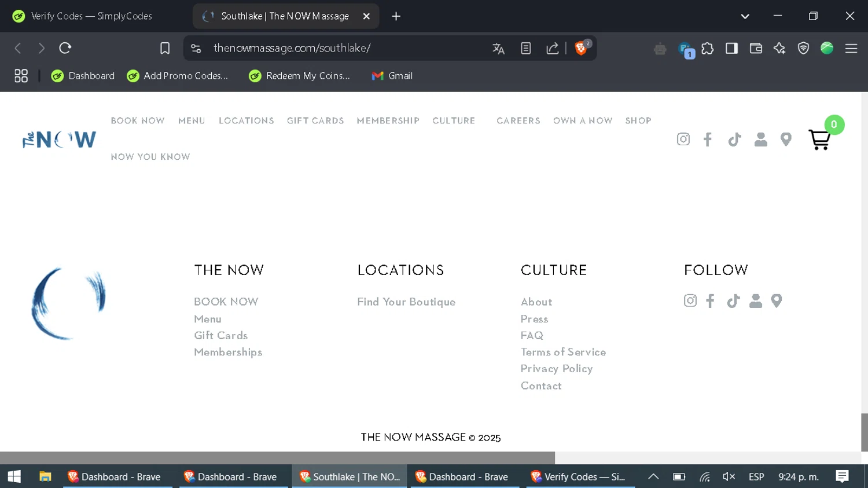Reload the current page
The width and height of the screenshot is (868, 488).
(x=65, y=48)
